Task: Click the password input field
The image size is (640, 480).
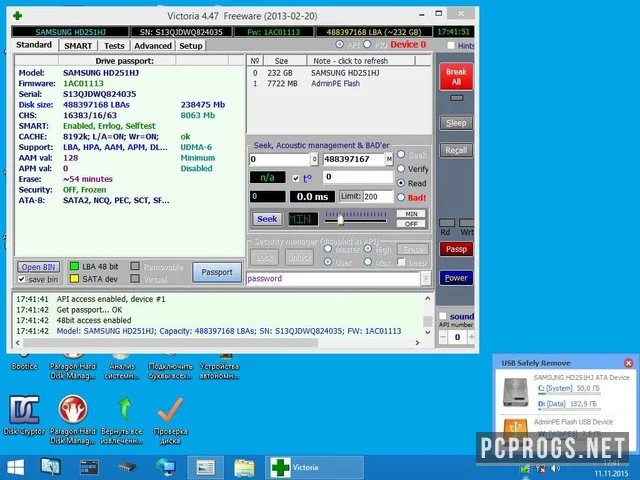Action: (x=333, y=279)
